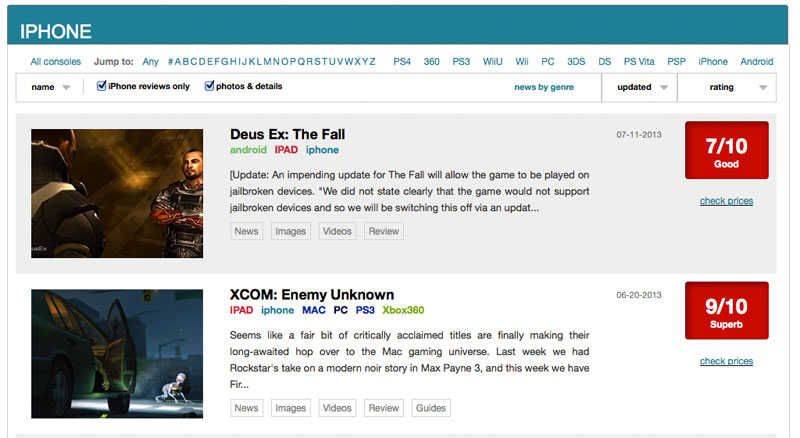Image resolution: width=800 pixels, height=438 pixels.
Task: Open news by genre link
Action: tap(544, 87)
